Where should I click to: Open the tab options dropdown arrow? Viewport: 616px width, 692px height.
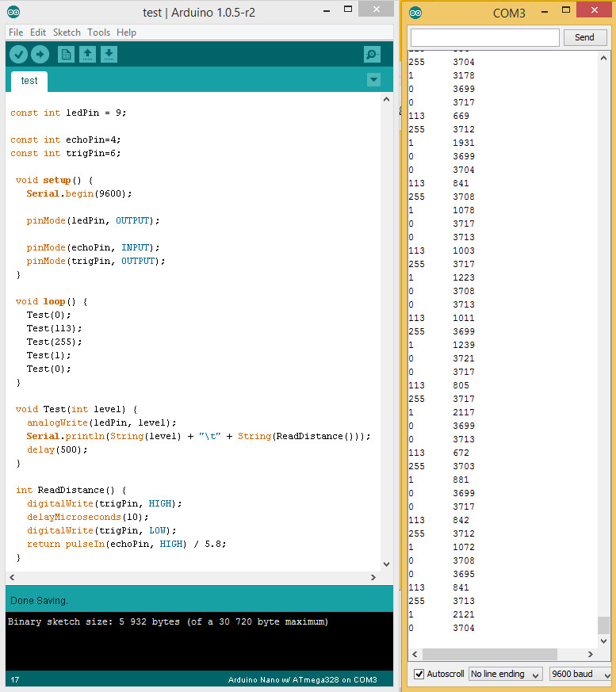pos(373,80)
